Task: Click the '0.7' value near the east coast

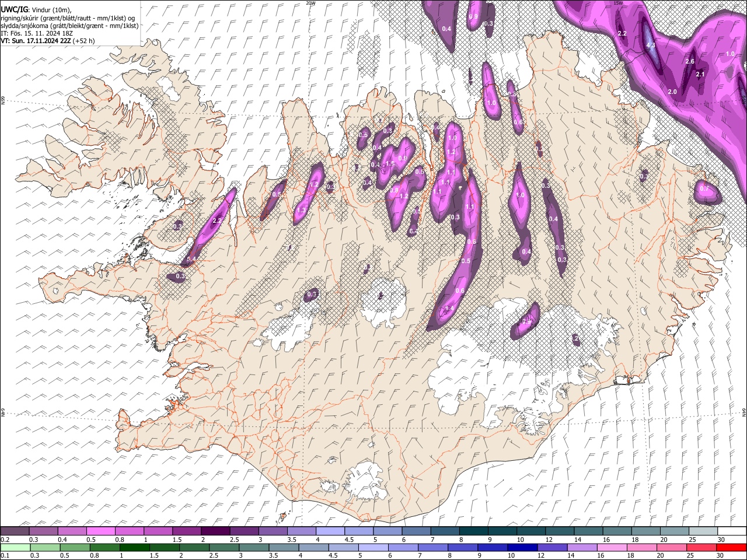Action: (x=704, y=188)
